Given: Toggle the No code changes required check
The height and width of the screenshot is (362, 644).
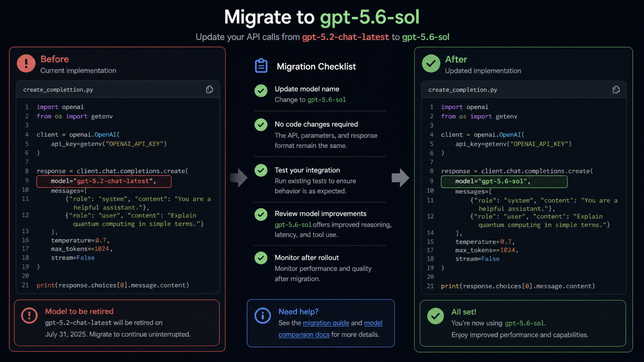Looking at the screenshot, I should point(261,125).
